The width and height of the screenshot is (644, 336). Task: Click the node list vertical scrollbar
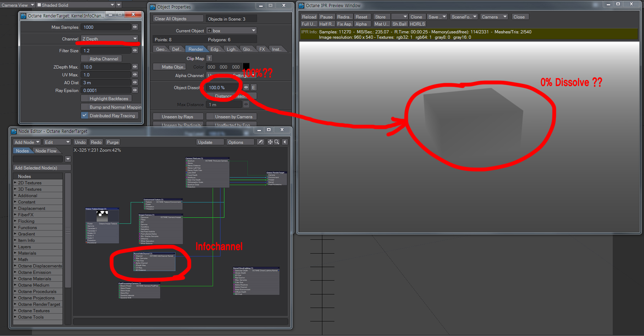[x=68, y=231]
